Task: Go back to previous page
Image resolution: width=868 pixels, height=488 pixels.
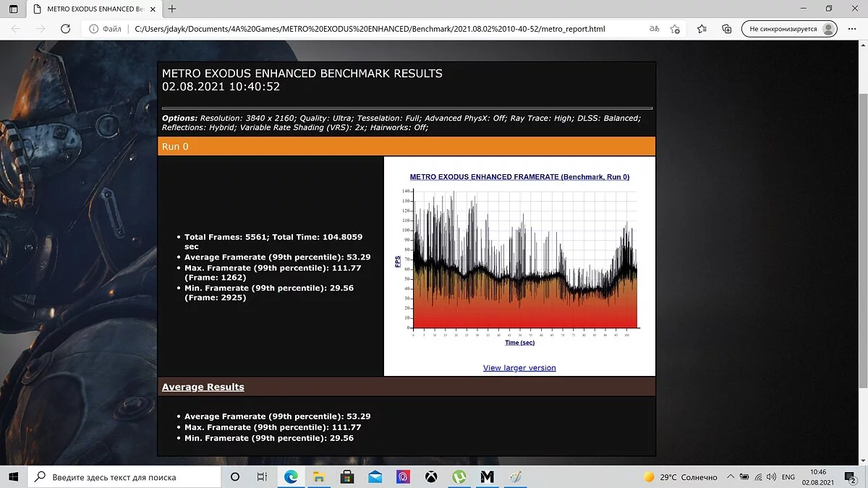Action: pos(16,29)
